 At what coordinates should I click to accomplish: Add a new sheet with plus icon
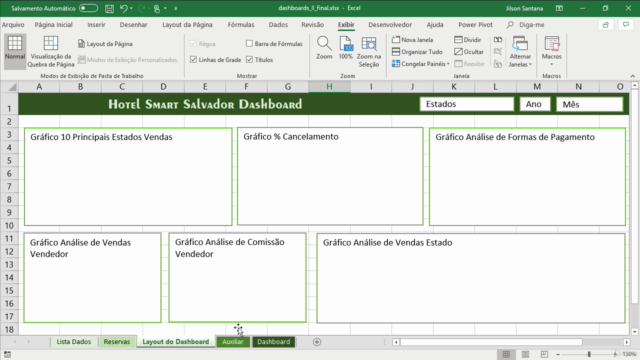pyautogui.click(x=317, y=342)
